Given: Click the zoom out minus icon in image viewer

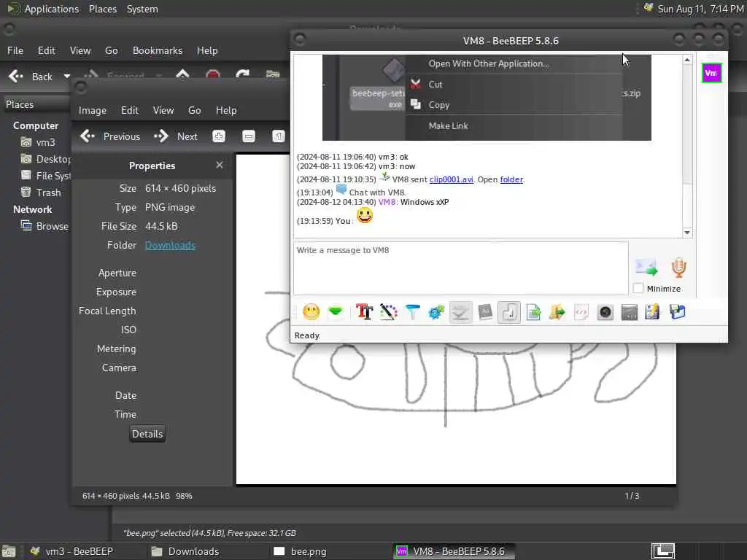Looking at the screenshot, I should (249, 136).
